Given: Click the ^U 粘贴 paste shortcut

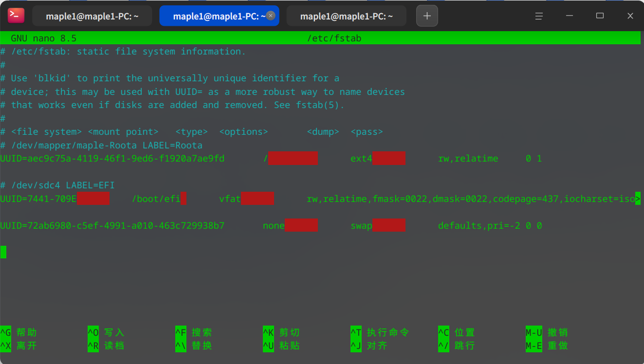Looking at the screenshot, I should (x=281, y=346).
